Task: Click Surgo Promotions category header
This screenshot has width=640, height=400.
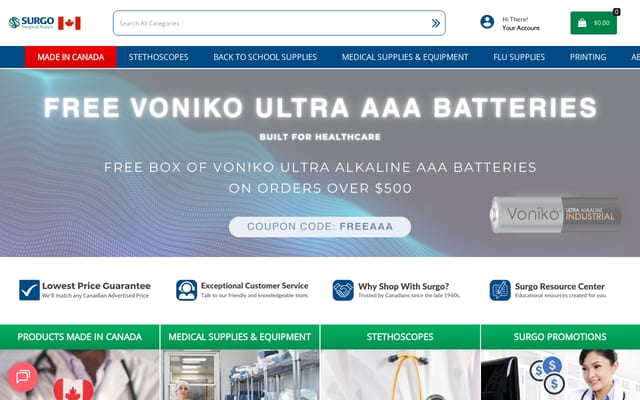Action: [x=560, y=337]
